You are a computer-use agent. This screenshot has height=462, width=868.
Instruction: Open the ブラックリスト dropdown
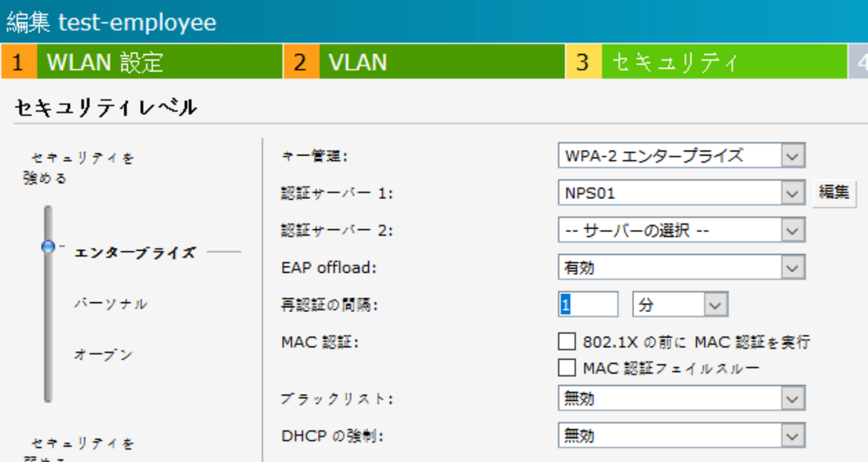click(x=682, y=398)
